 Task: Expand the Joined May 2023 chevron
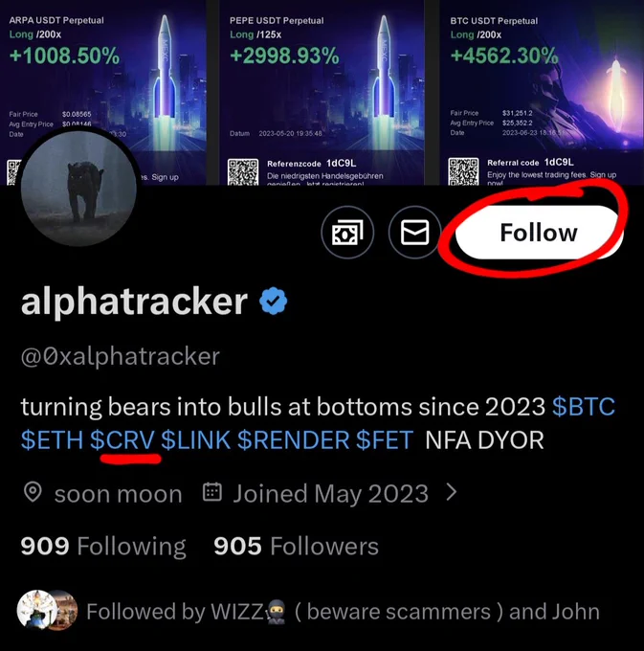point(452,492)
